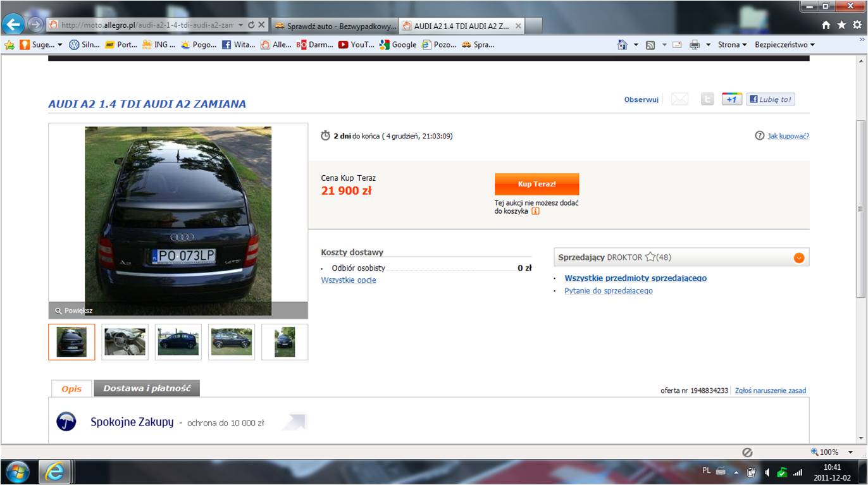This screenshot has height=485, width=868.
Task: Refresh the page with the reload icon
Action: (x=251, y=25)
